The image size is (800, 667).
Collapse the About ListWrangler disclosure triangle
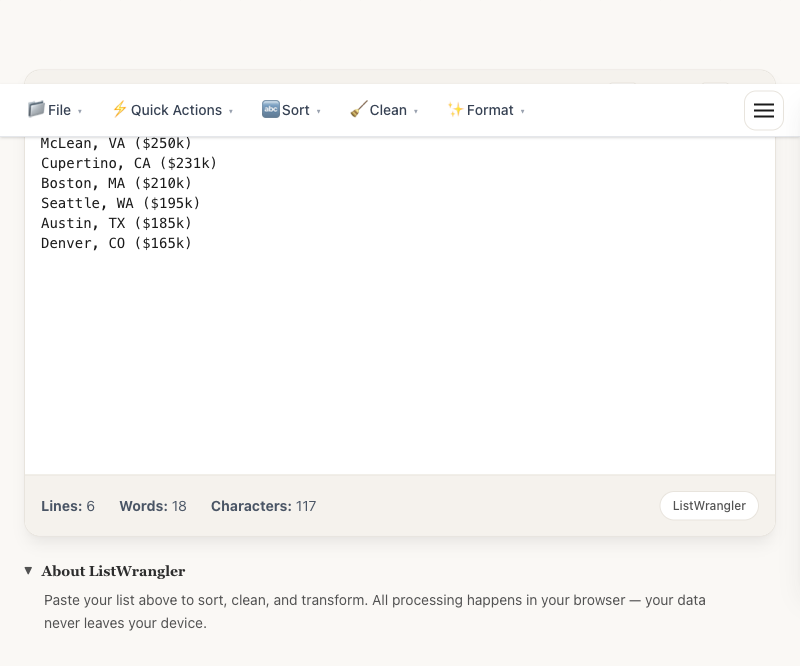pos(28,570)
